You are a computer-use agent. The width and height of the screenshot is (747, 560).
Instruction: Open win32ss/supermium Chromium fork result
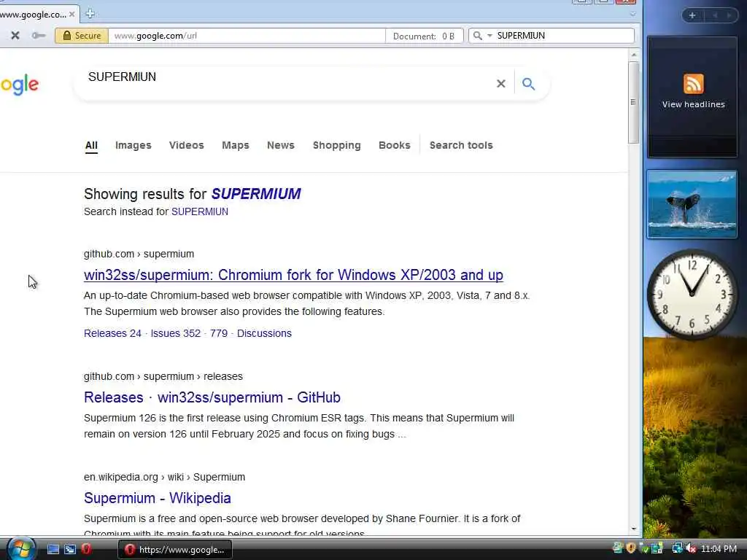click(x=293, y=275)
